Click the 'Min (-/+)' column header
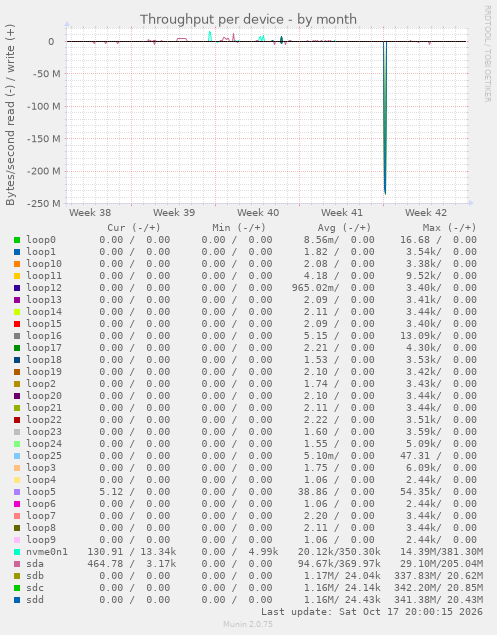 pyautogui.click(x=239, y=228)
